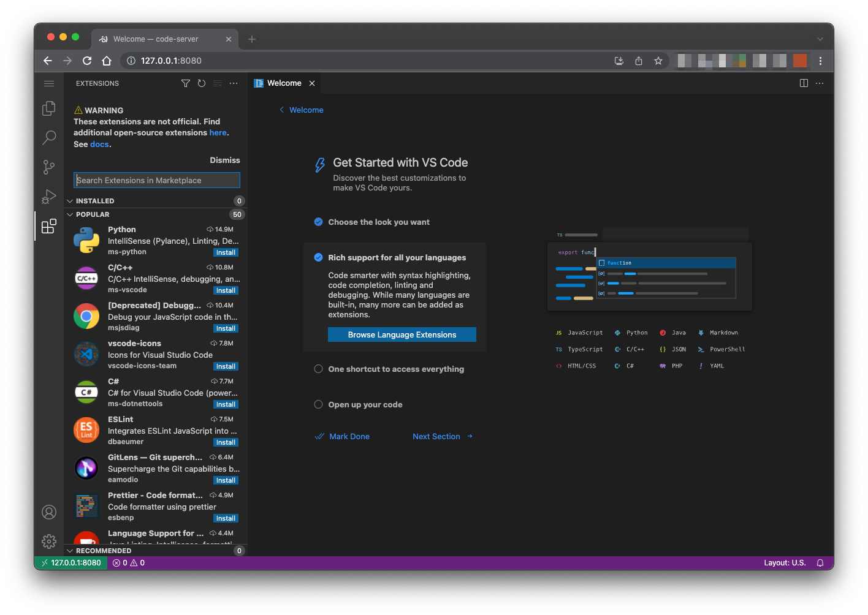Install the C# extension
868x615 pixels.
coord(226,404)
